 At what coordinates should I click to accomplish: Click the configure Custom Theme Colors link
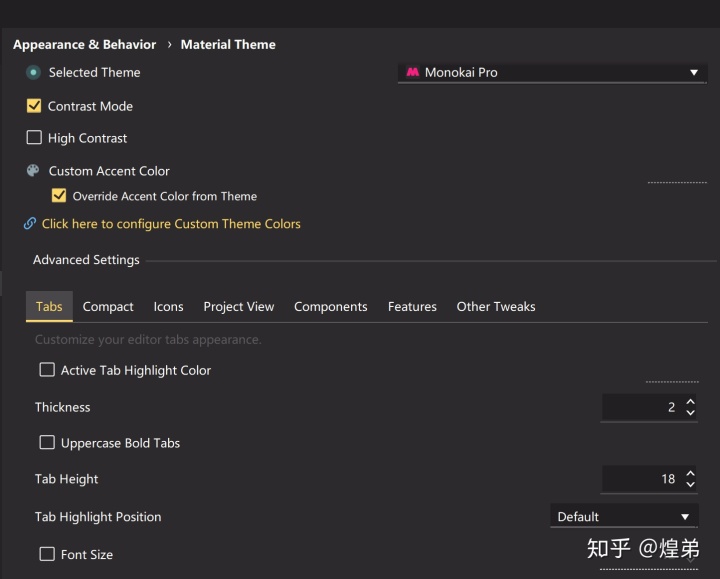click(x=171, y=224)
